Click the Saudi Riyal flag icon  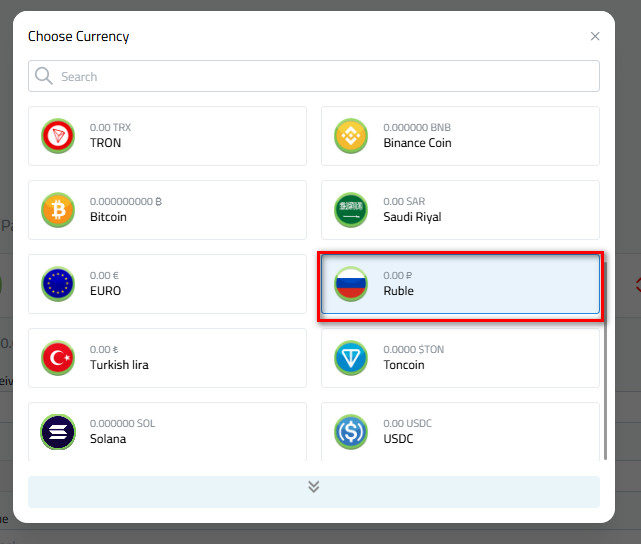[351, 210]
